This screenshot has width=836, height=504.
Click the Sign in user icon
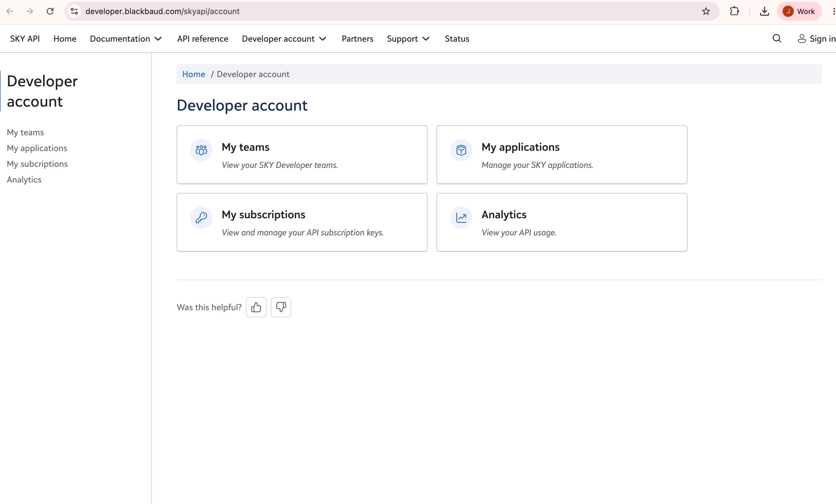click(x=802, y=39)
